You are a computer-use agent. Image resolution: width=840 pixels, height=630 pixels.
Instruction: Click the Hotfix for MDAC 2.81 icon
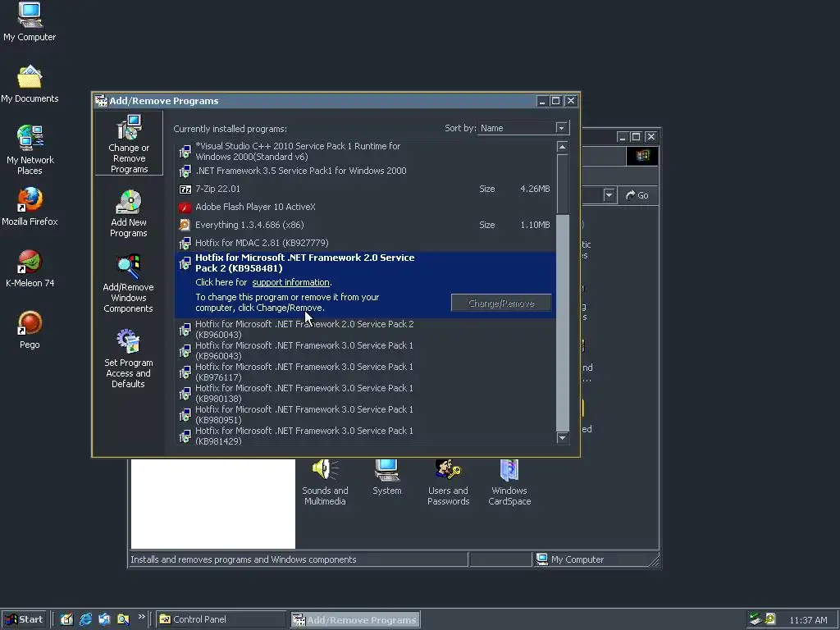(185, 243)
